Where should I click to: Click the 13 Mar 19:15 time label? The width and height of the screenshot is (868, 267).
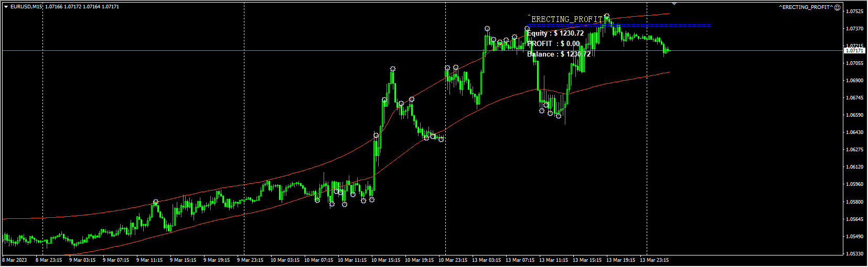click(x=621, y=260)
